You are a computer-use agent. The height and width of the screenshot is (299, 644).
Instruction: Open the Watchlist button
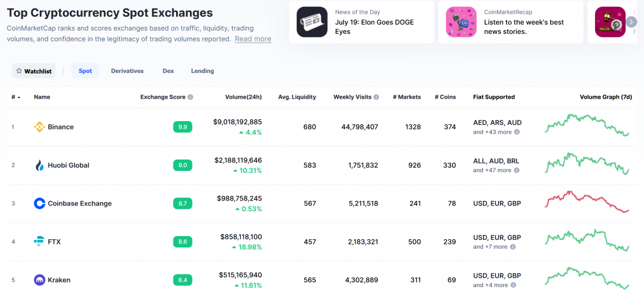click(34, 71)
